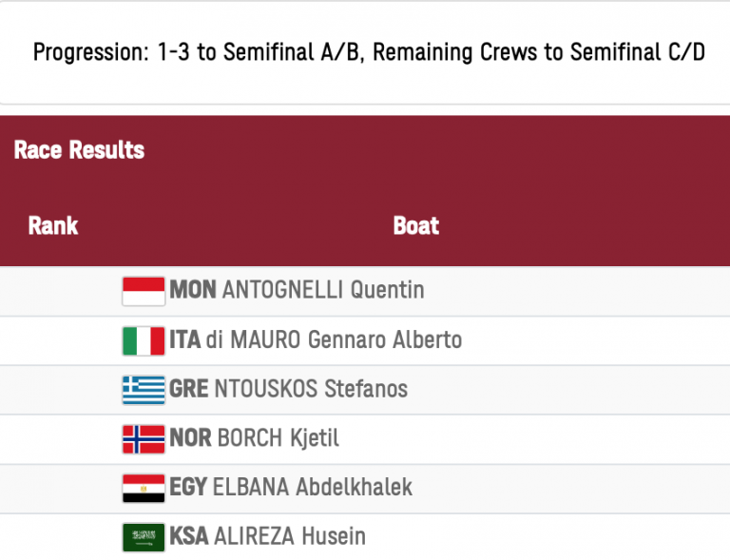Click the Greece flag icon
This screenshot has width=730, height=560.
(144, 390)
